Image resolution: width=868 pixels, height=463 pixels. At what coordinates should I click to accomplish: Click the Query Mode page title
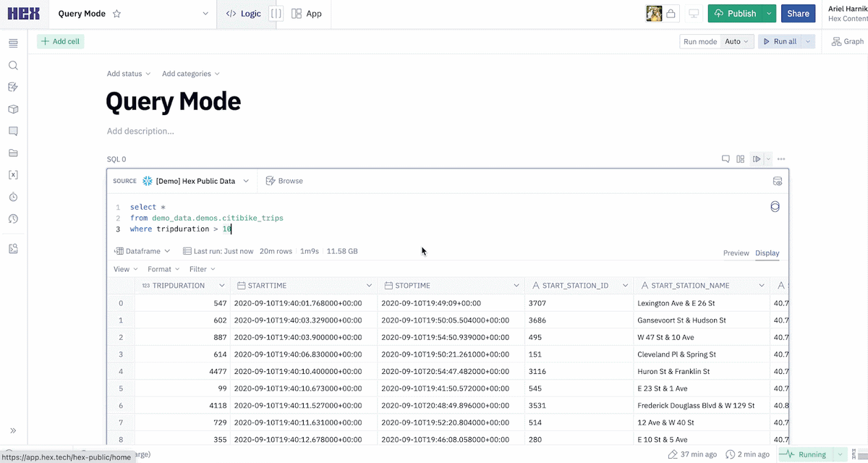(x=174, y=101)
